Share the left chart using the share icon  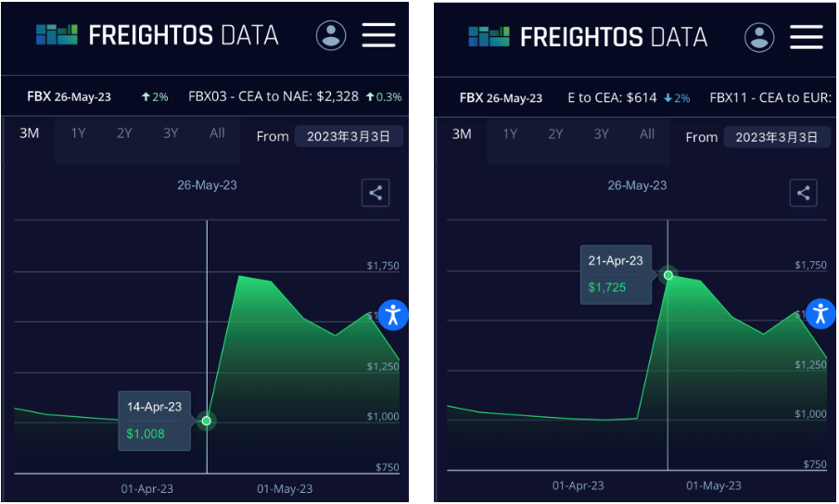(375, 193)
